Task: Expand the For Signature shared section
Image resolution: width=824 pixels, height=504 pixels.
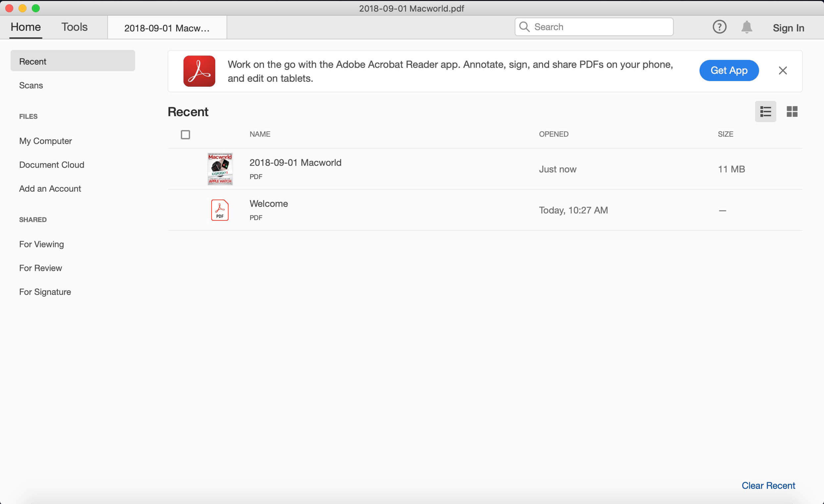Action: pyautogui.click(x=45, y=291)
